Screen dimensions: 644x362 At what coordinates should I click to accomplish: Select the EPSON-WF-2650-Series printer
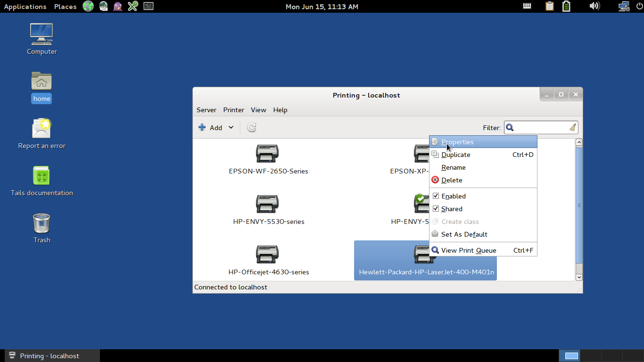(268, 160)
